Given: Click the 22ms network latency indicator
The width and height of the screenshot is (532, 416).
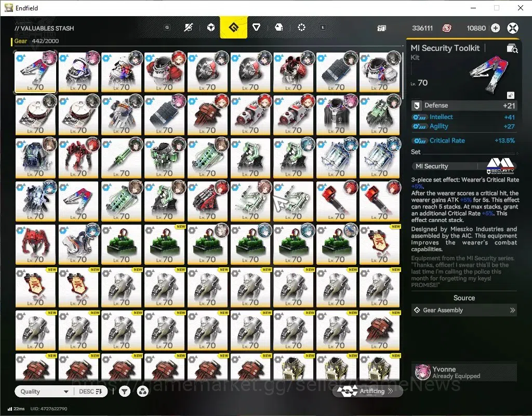Looking at the screenshot, I should click(x=16, y=409).
